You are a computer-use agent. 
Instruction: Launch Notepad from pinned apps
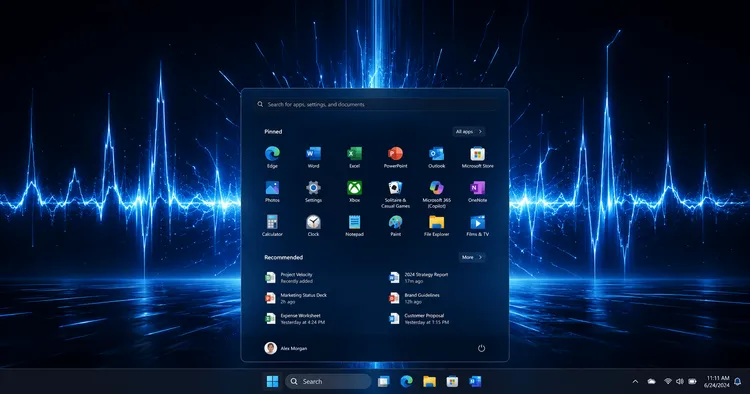(x=354, y=226)
